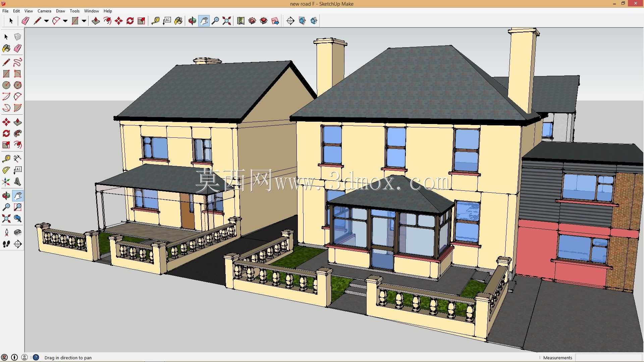The width and height of the screenshot is (644, 362).
Task: Choose the Look Around eye tool
Action: (x=18, y=232)
